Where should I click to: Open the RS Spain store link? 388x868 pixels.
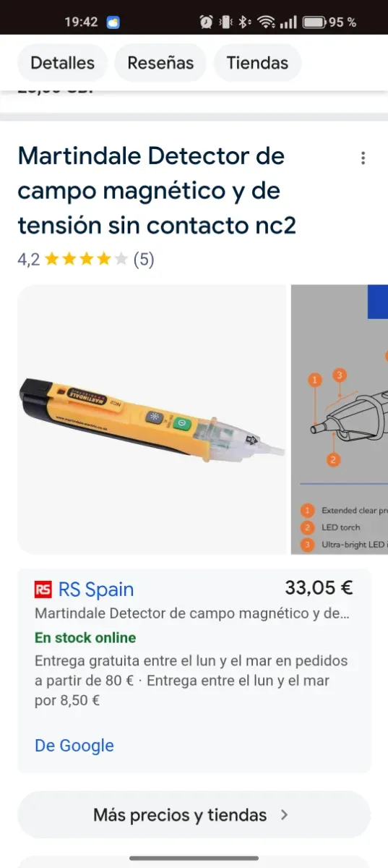click(x=96, y=590)
